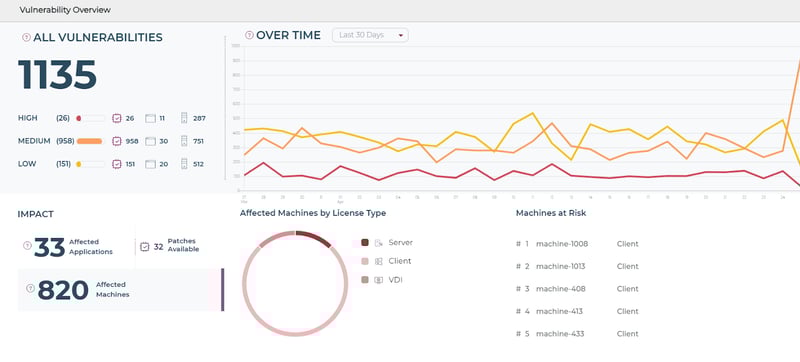Click the Vulnerability Overview title
Screen dimensions: 800x362
pos(65,10)
